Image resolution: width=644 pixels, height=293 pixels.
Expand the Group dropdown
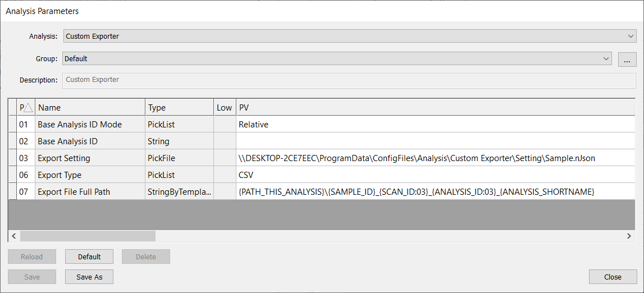tap(606, 58)
